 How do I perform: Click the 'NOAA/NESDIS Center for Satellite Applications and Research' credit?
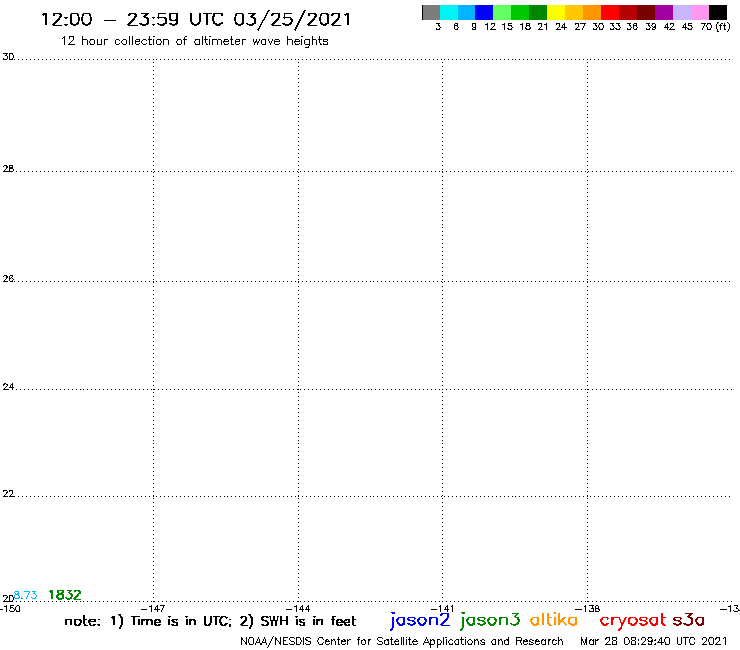tap(402, 642)
